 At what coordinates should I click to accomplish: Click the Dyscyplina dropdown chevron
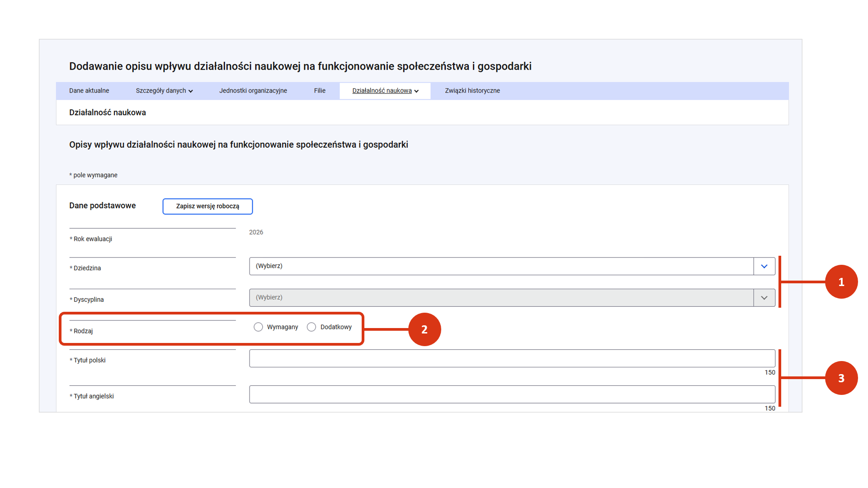(x=764, y=298)
